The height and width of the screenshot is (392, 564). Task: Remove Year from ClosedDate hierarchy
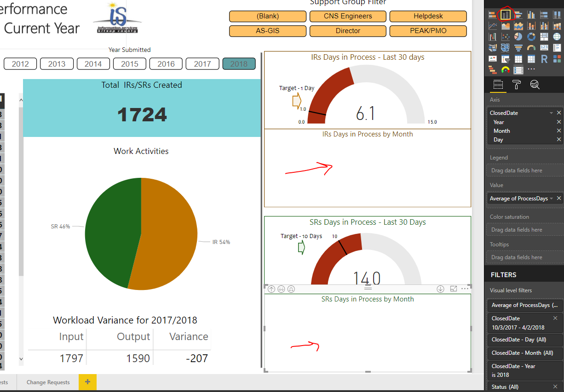(x=559, y=122)
